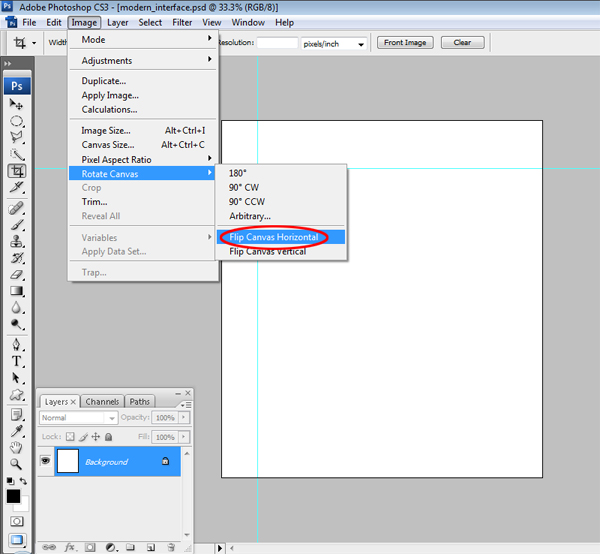Expand the toolbox double-arrow
This screenshot has width=600, height=554.
[8, 64]
